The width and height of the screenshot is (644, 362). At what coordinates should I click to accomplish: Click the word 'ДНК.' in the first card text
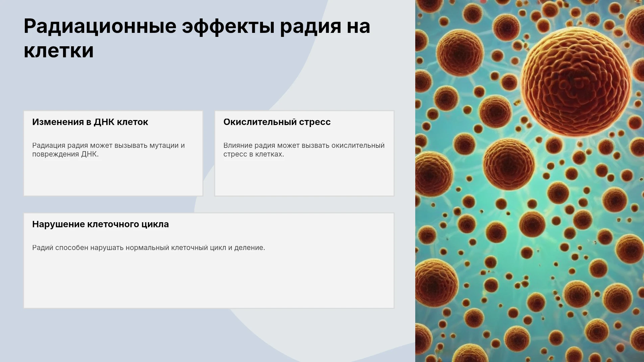coord(90,154)
